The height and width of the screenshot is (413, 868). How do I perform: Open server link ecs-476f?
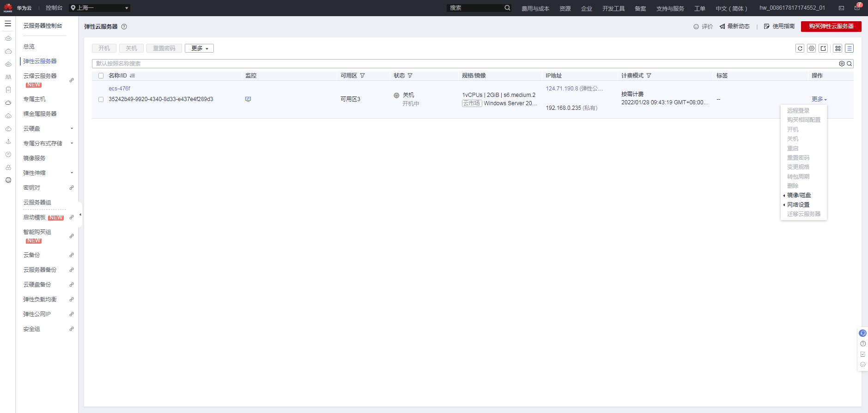[x=120, y=89]
